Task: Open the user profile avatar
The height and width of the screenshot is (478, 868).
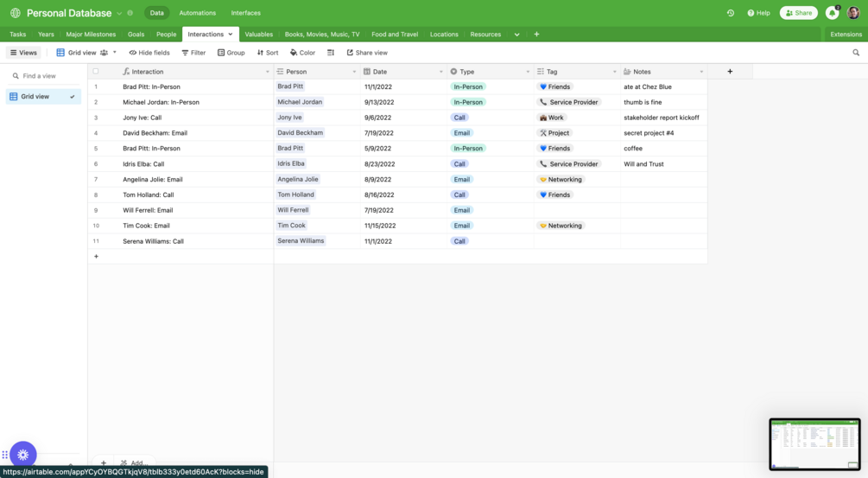Action: pos(853,13)
